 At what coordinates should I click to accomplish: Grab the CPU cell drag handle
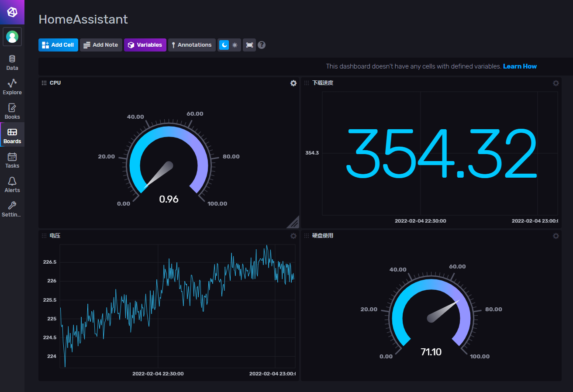pos(44,83)
